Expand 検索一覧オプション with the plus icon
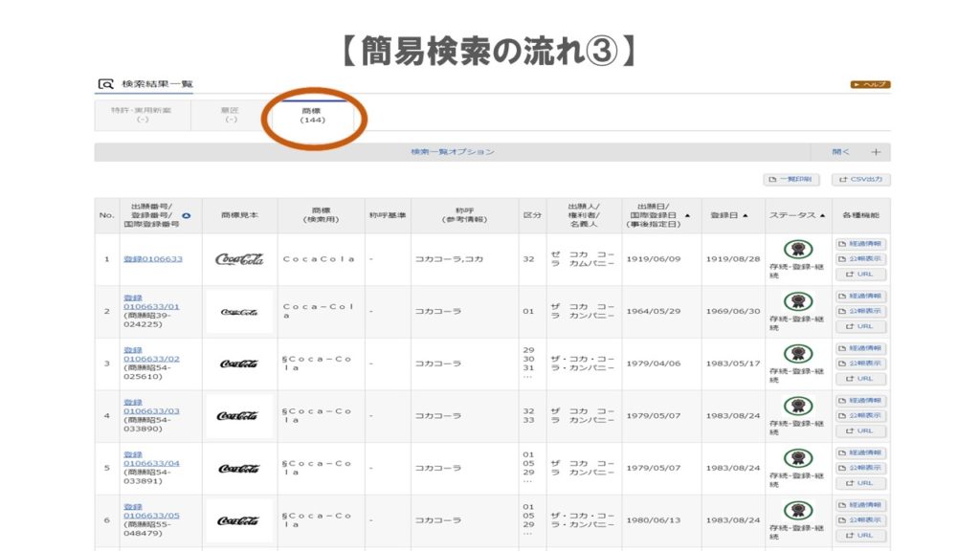This screenshot has width=980, height=551. (x=876, y=152)
